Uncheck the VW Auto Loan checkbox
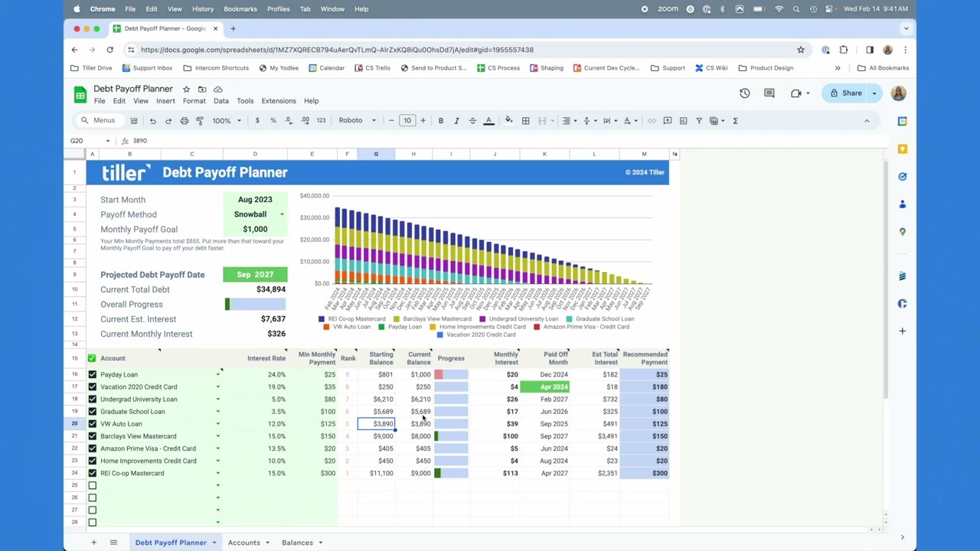Image resolution: width=980 pixels, height=551 pixels. point(92,424)
